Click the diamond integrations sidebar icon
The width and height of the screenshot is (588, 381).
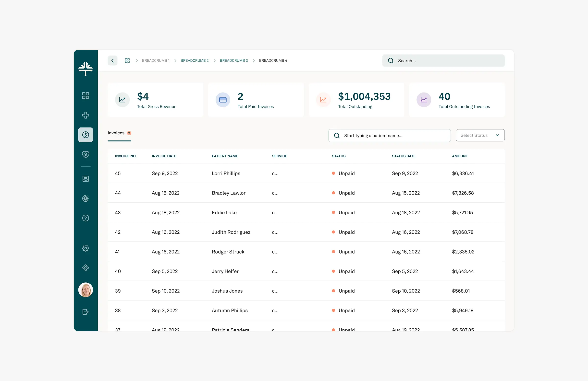[x=86, y=268]
